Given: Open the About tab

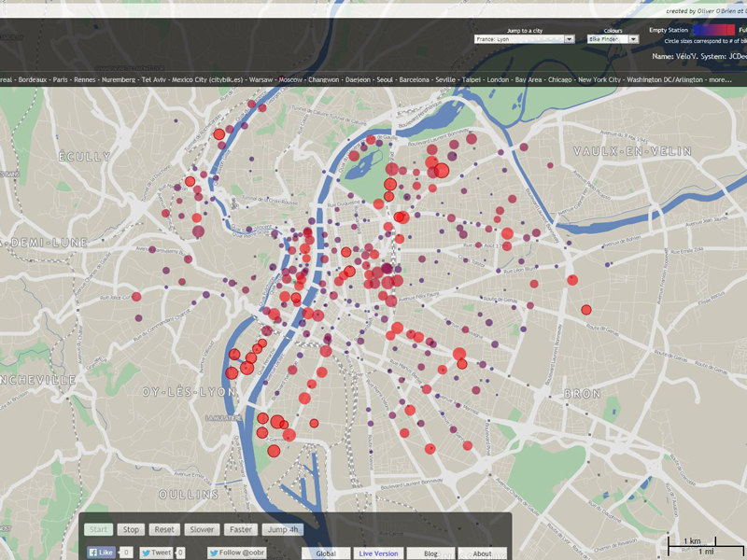Looking at the screenshot, I should click(x=482, y=553).
